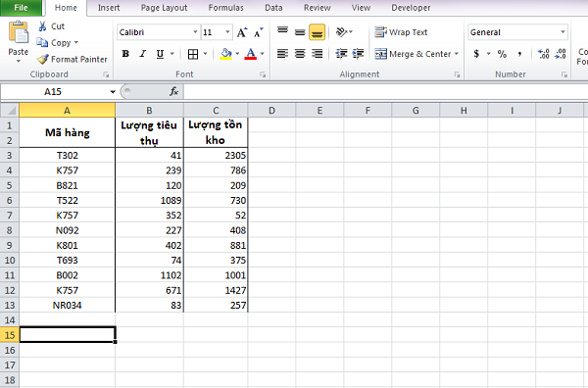This screenshot has height=388, width=588.
Task: Click Merge & Center button
Action: tap(413, 54)
